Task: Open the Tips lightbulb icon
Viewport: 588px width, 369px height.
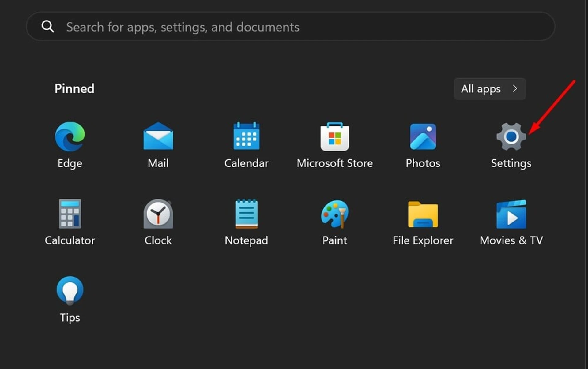Action: [x=70, y=291]
